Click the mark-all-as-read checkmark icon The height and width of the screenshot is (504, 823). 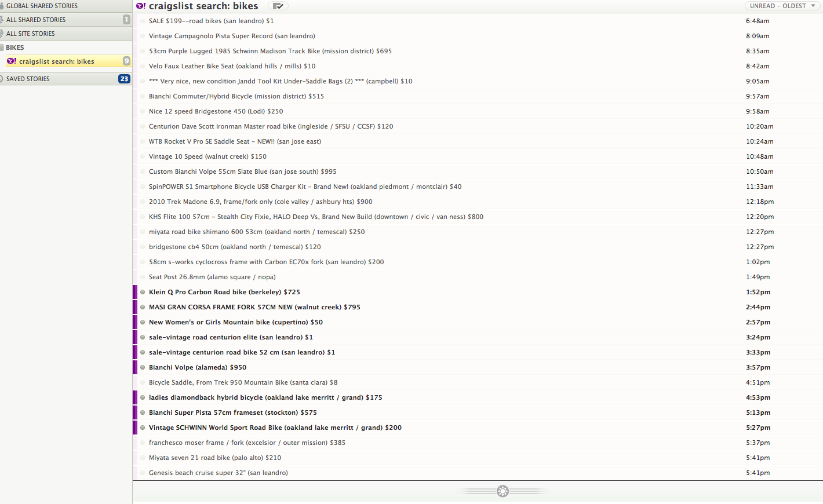(x=278, y=6)
